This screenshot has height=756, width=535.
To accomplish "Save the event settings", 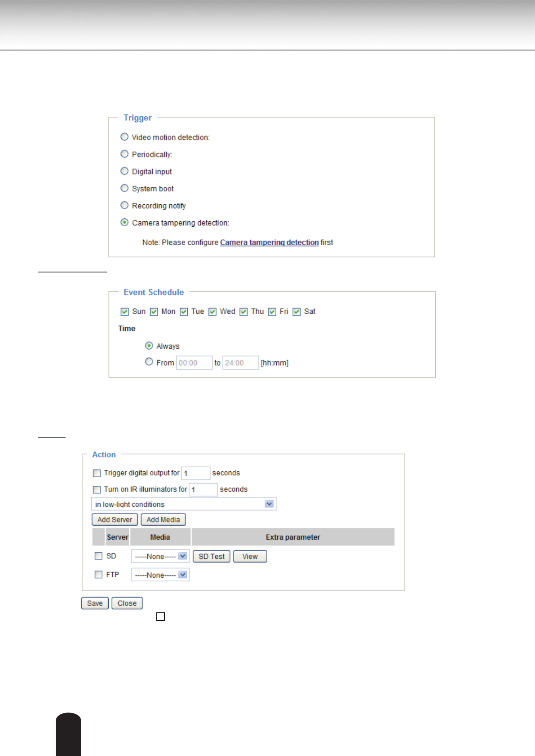I will coord(95,603).
